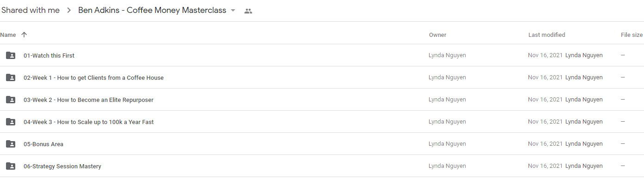Image resolution: width=644 pixels, height=178 pixels.
Task: Select the 05-Bonus Area folder row
Action: click(322, 144)
